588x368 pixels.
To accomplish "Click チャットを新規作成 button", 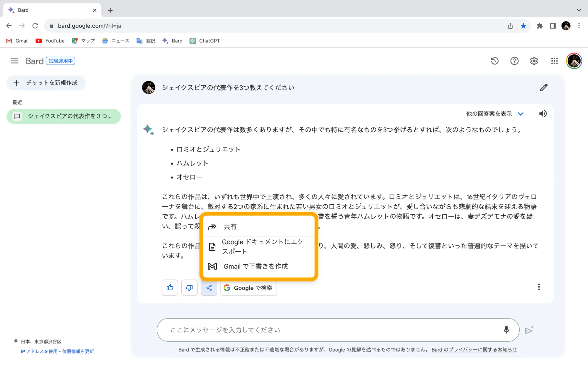I will click(46, 83).
